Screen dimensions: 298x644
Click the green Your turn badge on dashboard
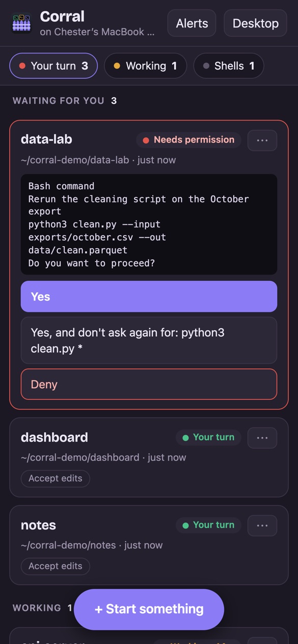[x=208, y=437]
